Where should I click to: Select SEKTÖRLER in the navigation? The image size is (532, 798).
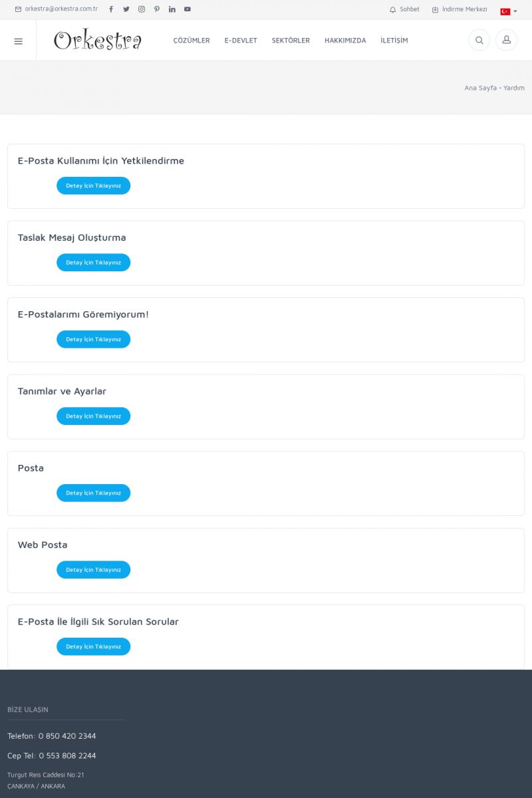tap(291, 41)
